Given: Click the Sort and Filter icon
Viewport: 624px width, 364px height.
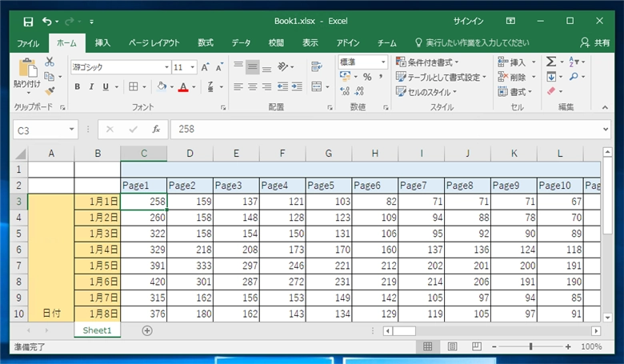Looking at the screenshot, I should click(574, 62).
